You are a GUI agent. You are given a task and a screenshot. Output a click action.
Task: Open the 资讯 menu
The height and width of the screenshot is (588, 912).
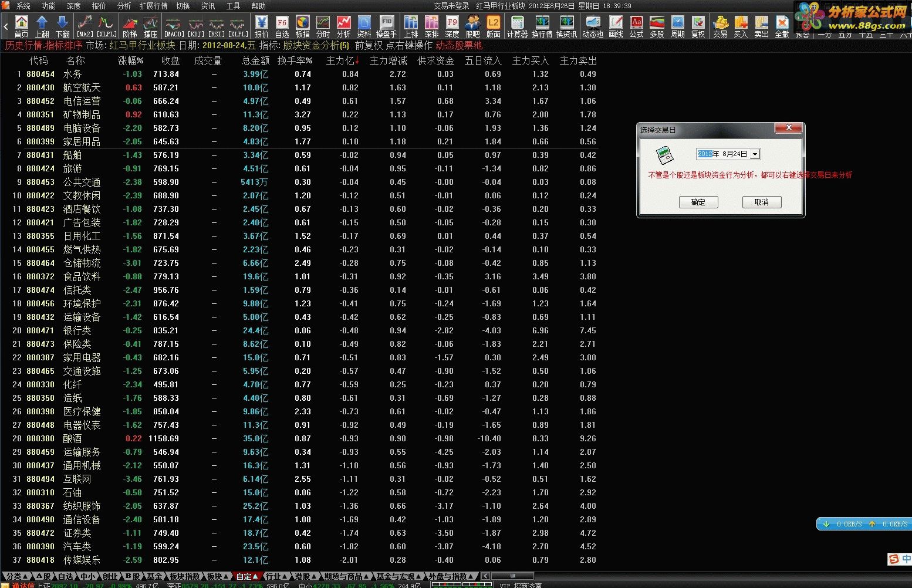pos(208,6)
